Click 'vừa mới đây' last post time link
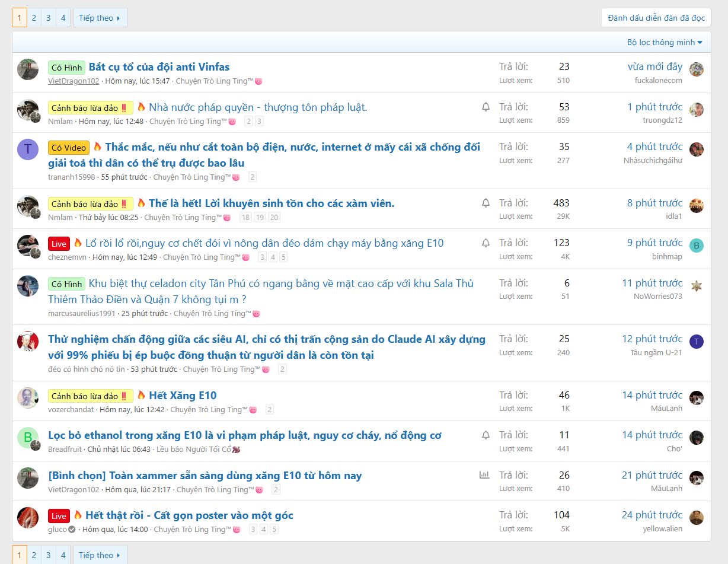Image resolution: width=728 pixels, height=564 pixels. [x=655, y=67]
